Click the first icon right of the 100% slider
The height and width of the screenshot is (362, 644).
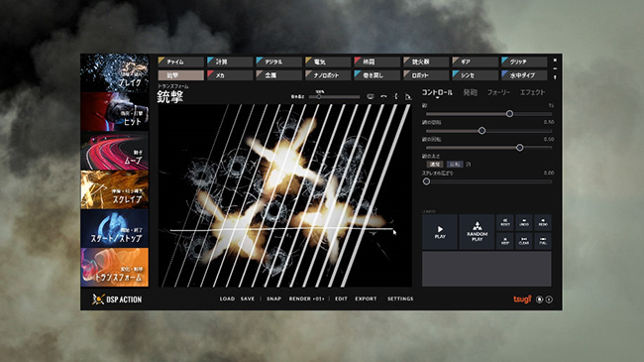(371, 96)
